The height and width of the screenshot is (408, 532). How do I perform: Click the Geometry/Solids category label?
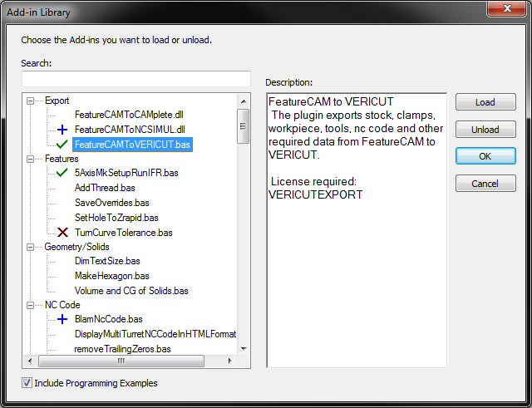[x=76, y=247]
